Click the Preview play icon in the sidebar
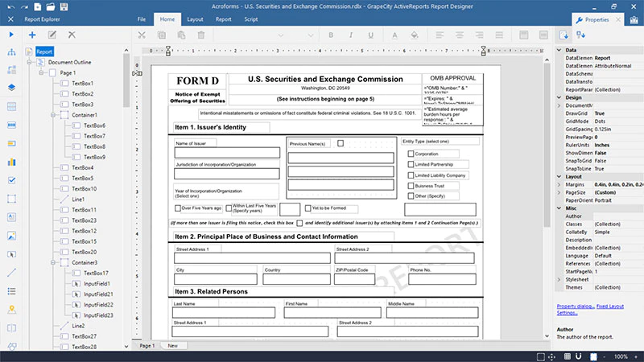644x362 pixels. pos(11,35)
